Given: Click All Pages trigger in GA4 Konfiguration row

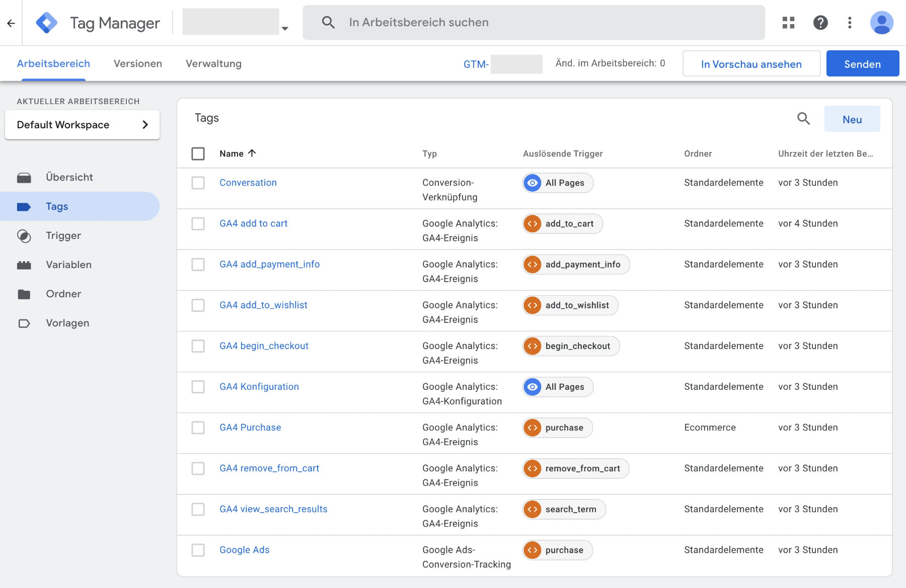Looking at the screenshot, I should (x=558, y=387).
